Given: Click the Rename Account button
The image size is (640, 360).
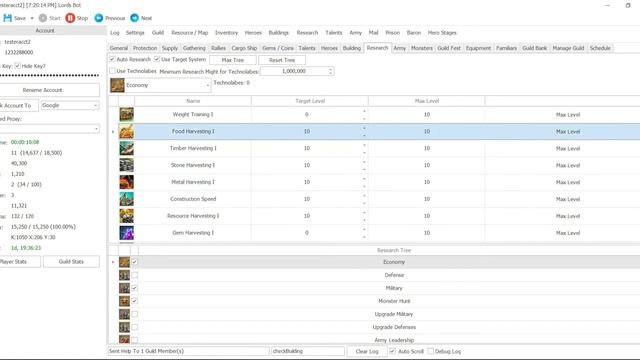Looking at the screenshot, I should 42,90.
